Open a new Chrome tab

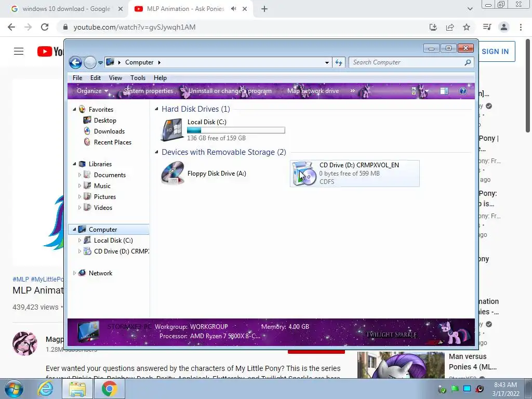pos(264,9)
